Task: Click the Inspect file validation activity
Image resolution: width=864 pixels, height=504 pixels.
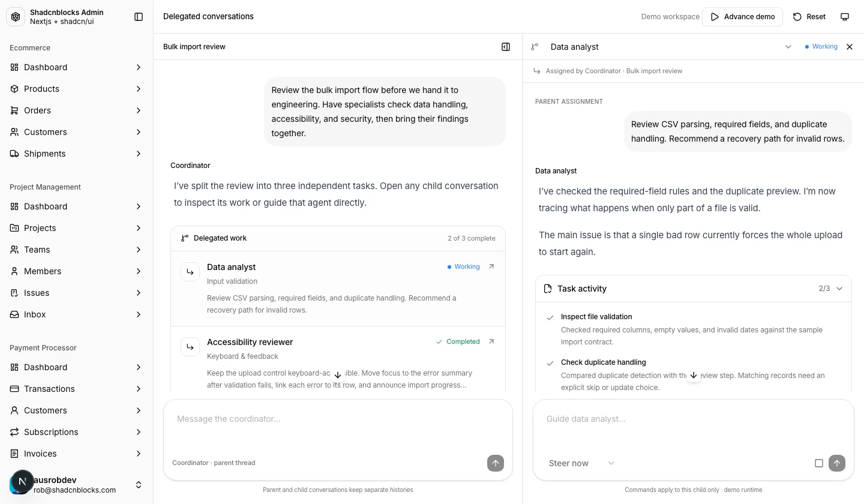Action: pyautogui.click(x=693, y=329)
